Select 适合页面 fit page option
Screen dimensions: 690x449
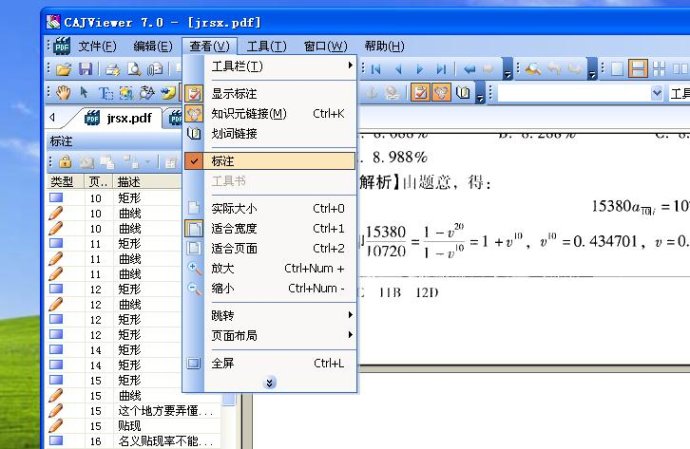269,248
